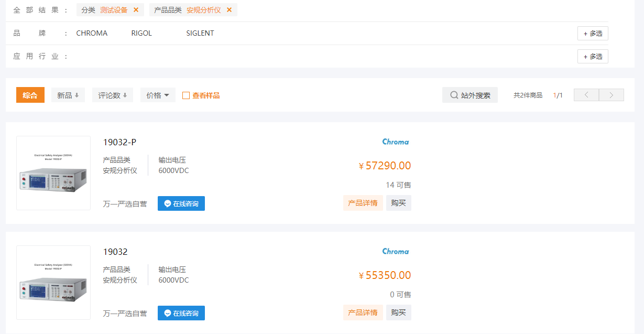
Task: Click 共2件商品 result count
Action: 528,95
